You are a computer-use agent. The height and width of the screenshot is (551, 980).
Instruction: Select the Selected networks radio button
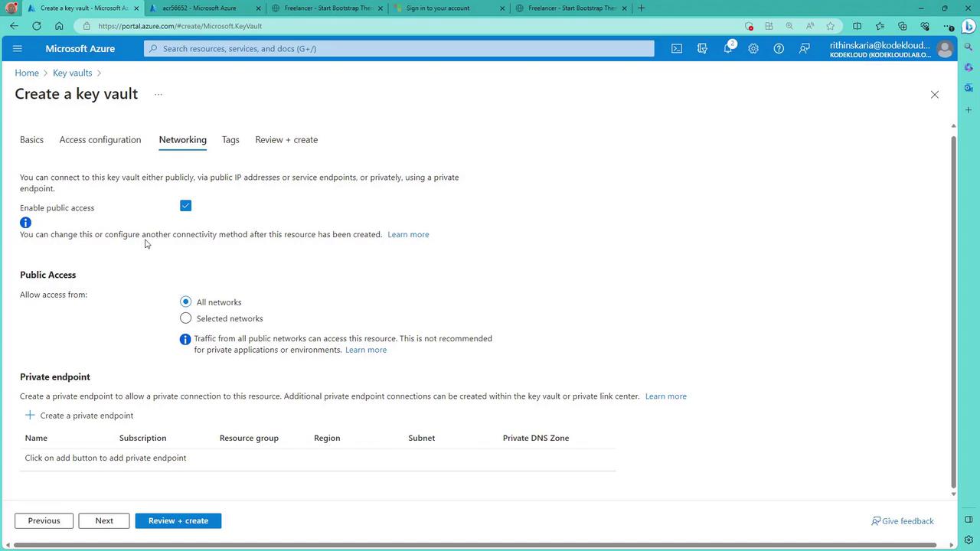click(x=185, y=318)
